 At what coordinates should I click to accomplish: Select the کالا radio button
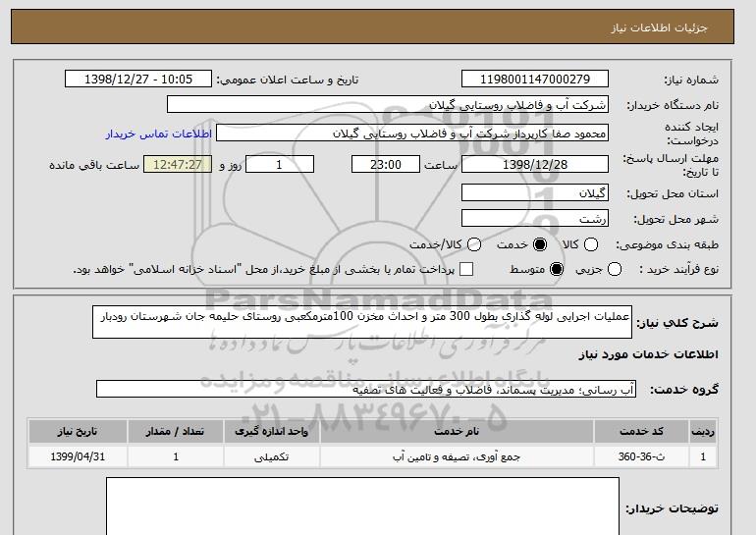click(x=591, y=244)
